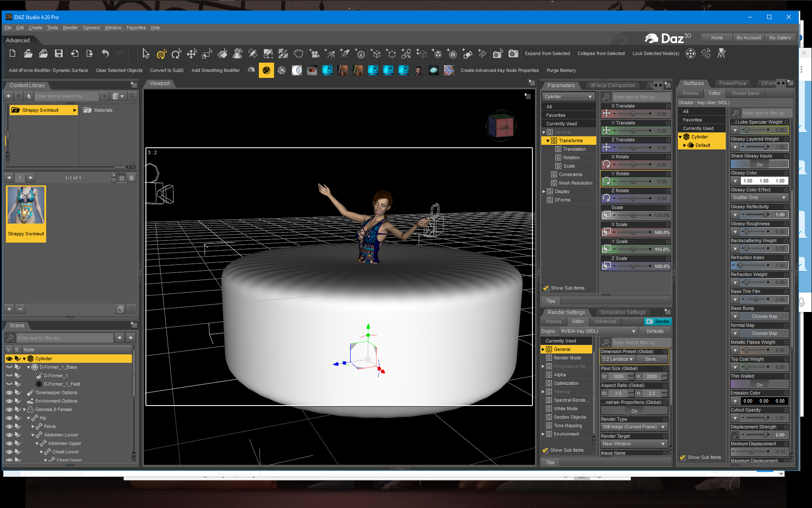Select the Rotate tool icon
This screenshot has height=508, width=812.
coord(176,54)
